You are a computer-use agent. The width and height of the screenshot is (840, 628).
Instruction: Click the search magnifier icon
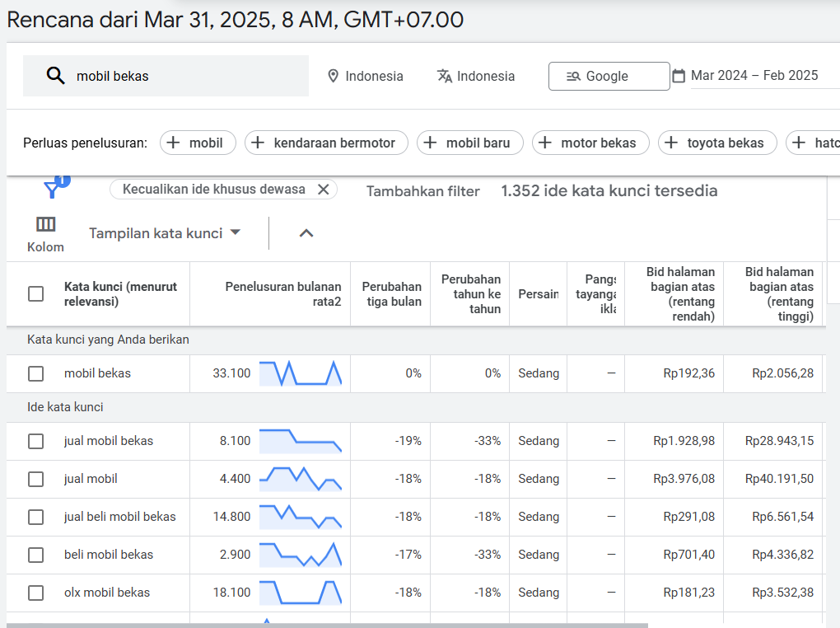point(55,76)
